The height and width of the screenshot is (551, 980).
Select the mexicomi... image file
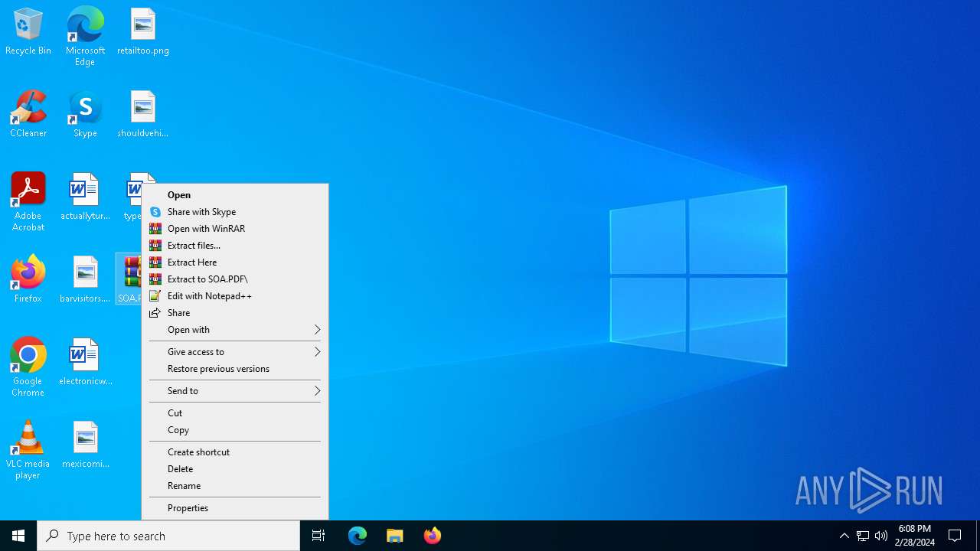pos(85,445)
